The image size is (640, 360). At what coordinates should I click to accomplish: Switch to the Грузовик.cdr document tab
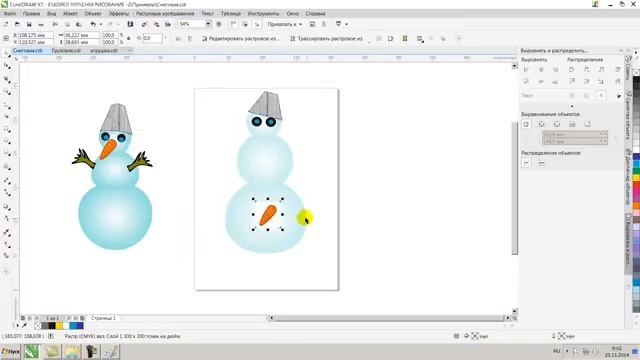(x=66, y=51)
